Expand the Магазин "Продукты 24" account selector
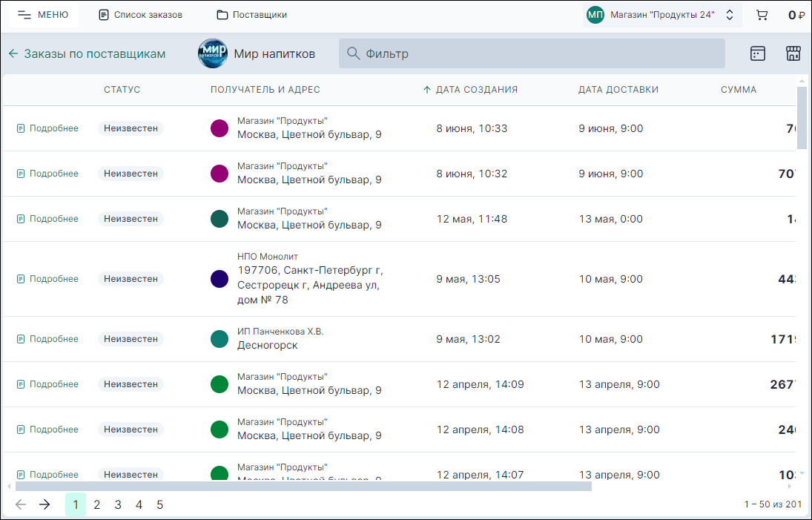 (662, 15)
